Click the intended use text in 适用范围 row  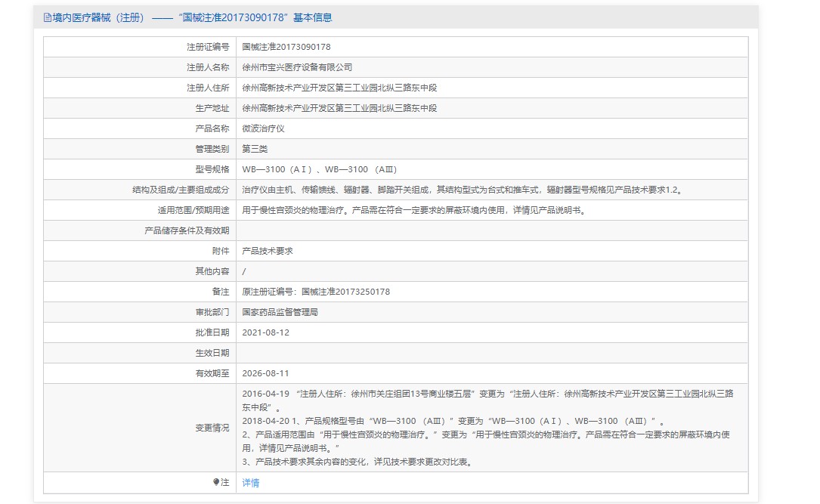413,210
